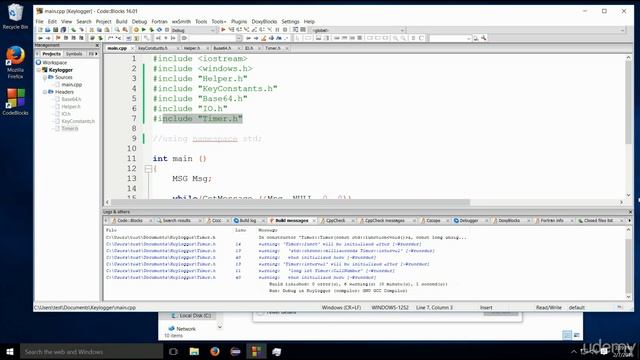Viewport: 640px width, 360px height.
Task: Open the Build log tab
Action: click(x=247, y=220)
